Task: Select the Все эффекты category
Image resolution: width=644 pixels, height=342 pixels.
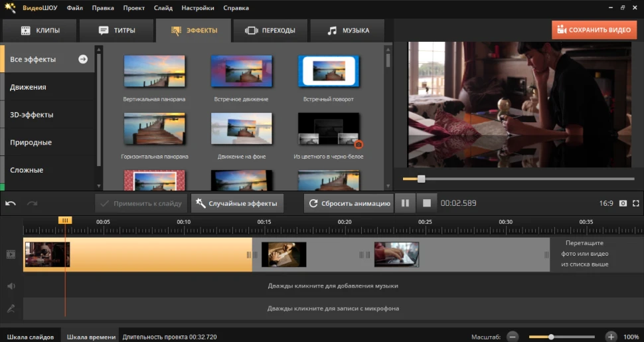Action: tap(47, 59)
